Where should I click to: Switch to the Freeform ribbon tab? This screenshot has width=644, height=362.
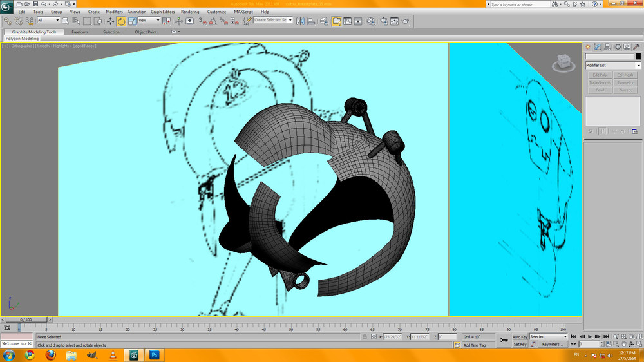[x=80, y=32]
